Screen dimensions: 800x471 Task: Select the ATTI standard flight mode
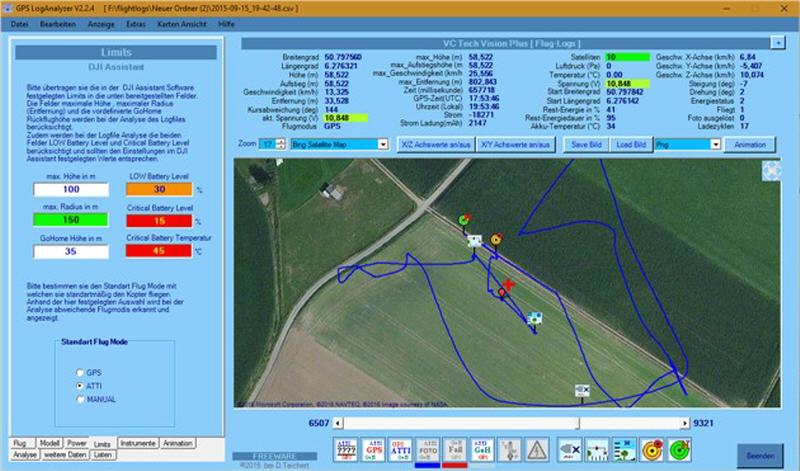point(80,386)
